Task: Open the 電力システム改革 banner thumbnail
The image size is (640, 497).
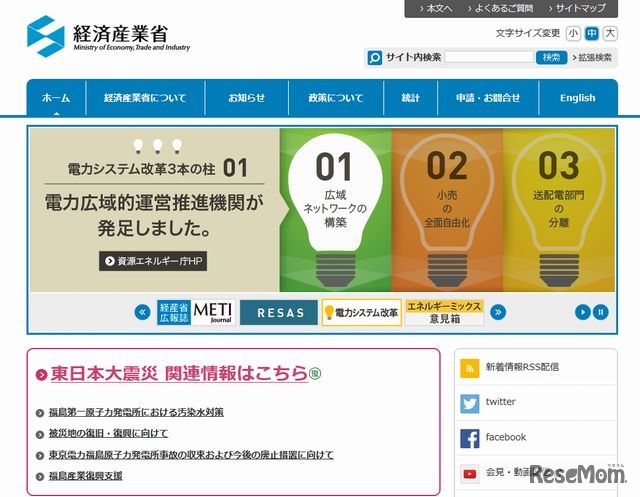Action: 362,313
